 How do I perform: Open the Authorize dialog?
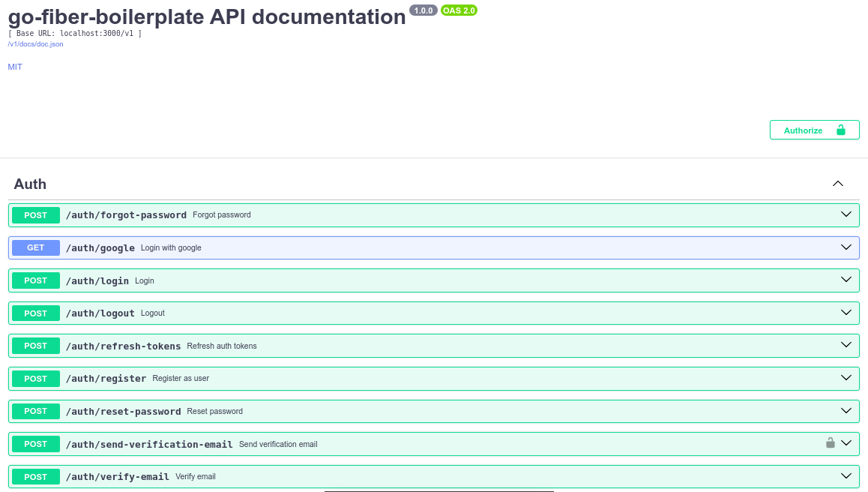point(804,130)
